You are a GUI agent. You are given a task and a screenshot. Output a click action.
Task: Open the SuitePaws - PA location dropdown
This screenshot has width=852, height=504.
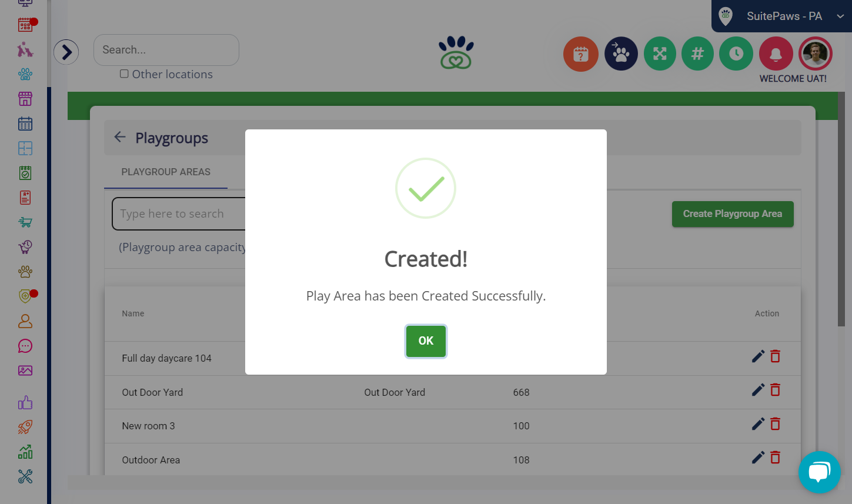(781, 16)
